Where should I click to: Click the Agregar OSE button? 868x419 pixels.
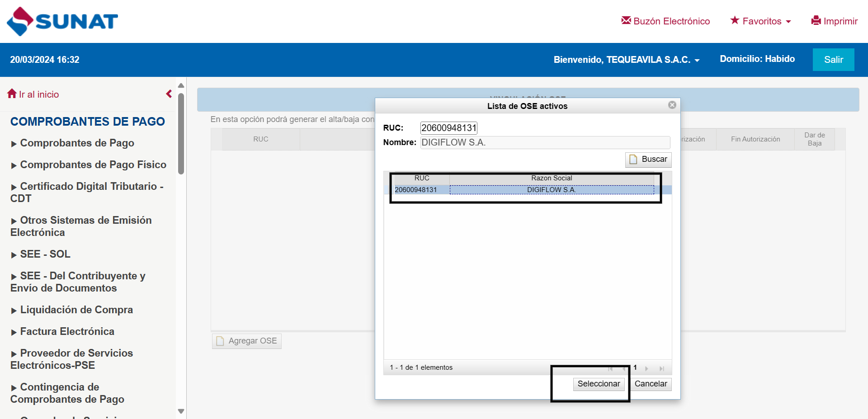click(x=247, y=341)
